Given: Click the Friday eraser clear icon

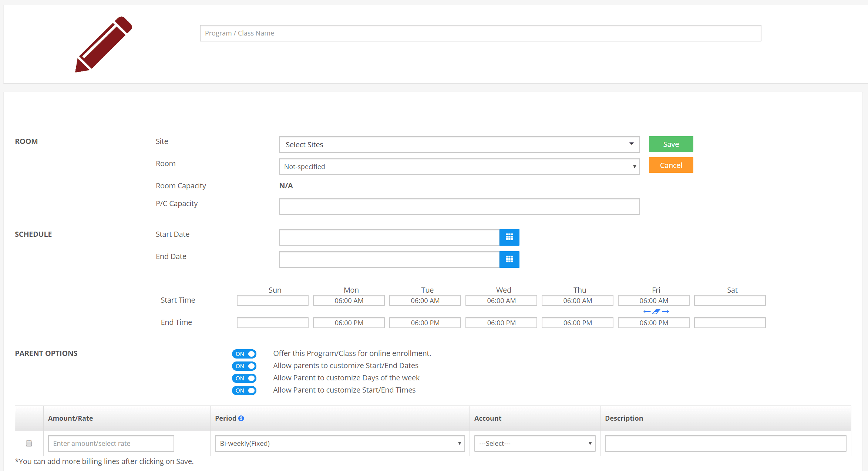Looking at the screenshot, I should pos(656,312).
